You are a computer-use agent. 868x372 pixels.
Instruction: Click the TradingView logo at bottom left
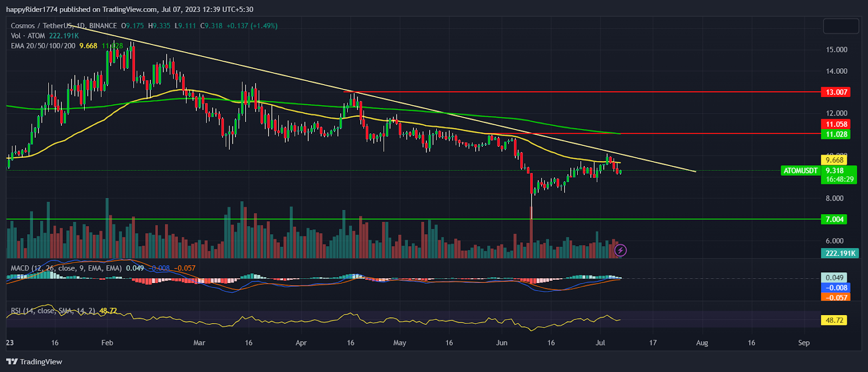[34, 362]
